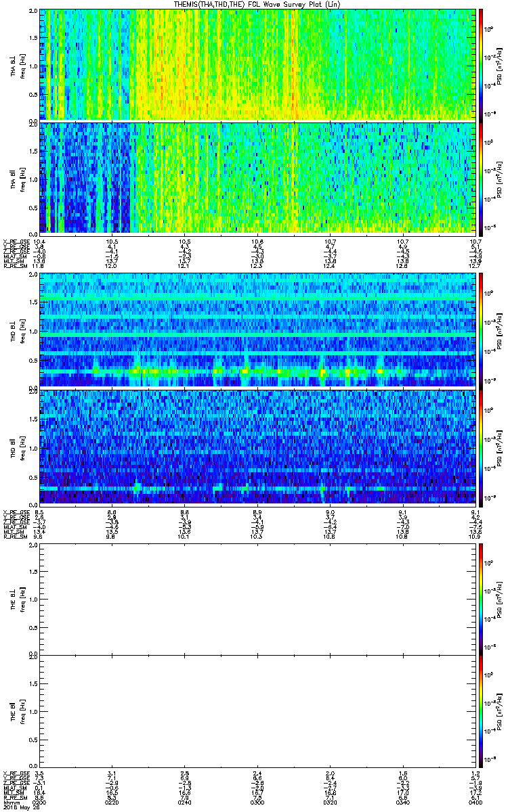The width and height of the screenshot is (508, 812).
Task: Select the THD B-perpendicular spectrogram panel
Action: click(x=257, y=330)
